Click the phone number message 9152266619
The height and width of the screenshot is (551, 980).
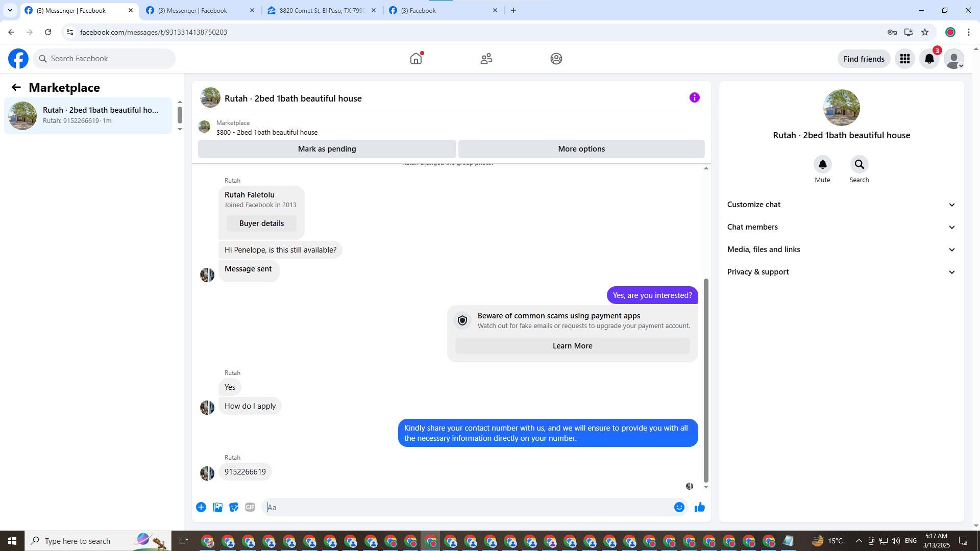245,472
